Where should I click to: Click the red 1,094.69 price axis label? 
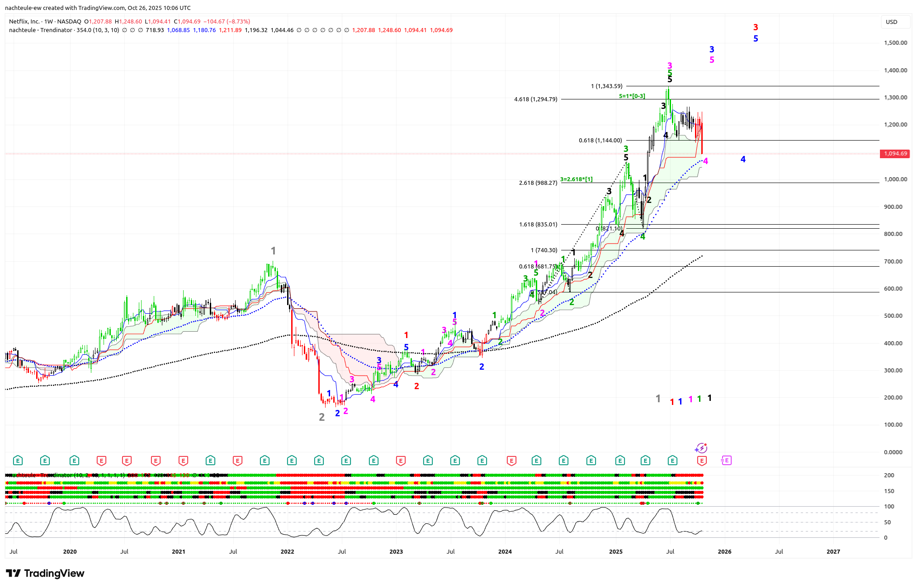pos(895,154)
